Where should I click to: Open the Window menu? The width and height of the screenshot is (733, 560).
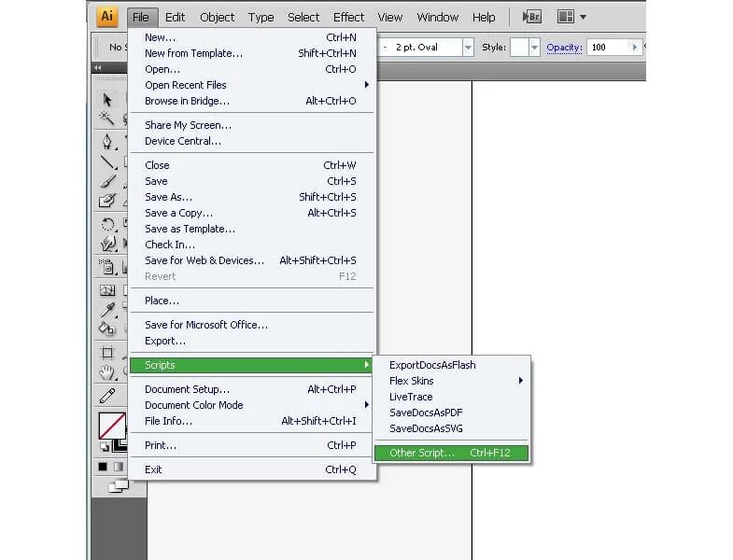[438, 18]
